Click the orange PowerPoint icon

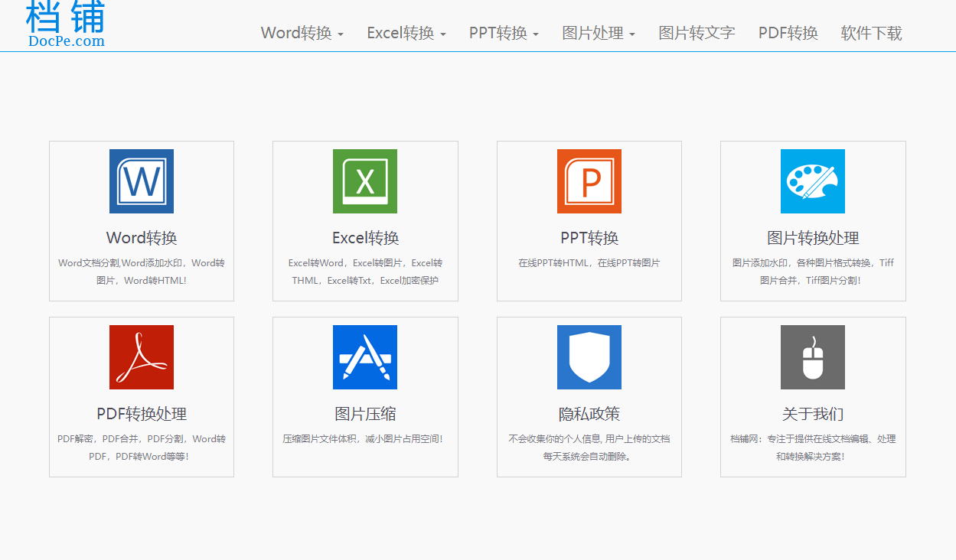coord(589,181)
